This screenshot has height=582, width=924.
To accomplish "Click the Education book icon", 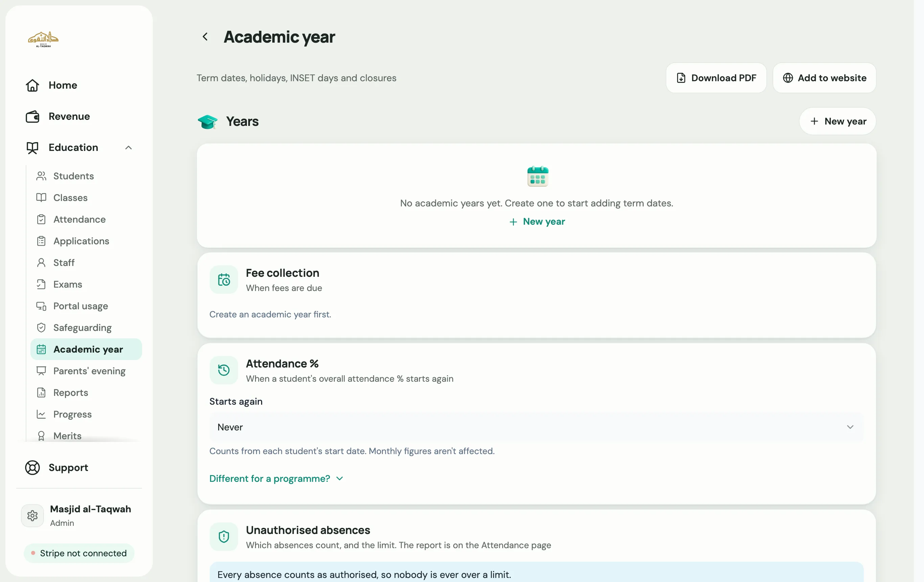I will pos(32,148).
